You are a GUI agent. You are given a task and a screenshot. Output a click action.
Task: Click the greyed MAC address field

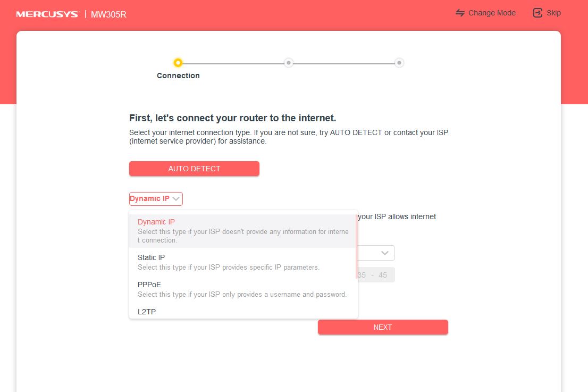coord(376,275)
